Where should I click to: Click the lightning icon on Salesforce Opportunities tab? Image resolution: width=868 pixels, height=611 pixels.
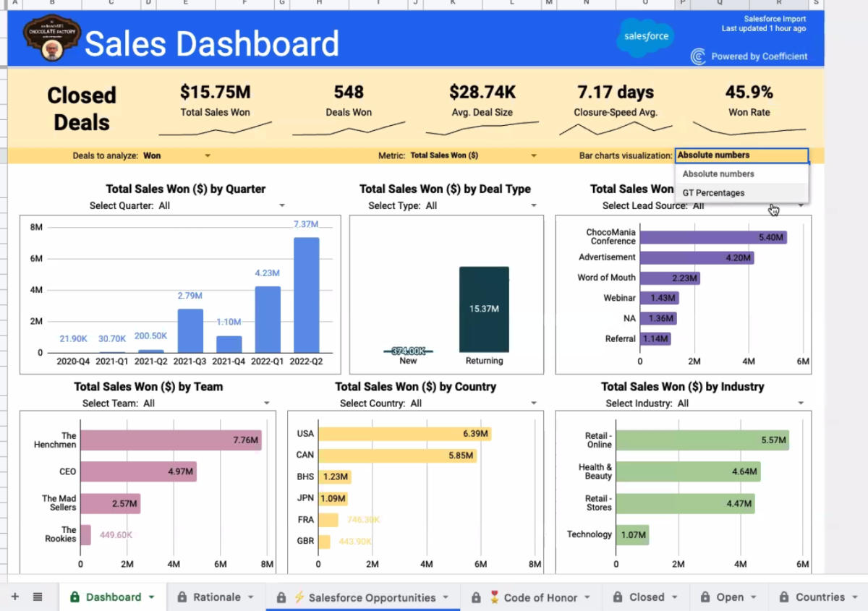[299, 597]
